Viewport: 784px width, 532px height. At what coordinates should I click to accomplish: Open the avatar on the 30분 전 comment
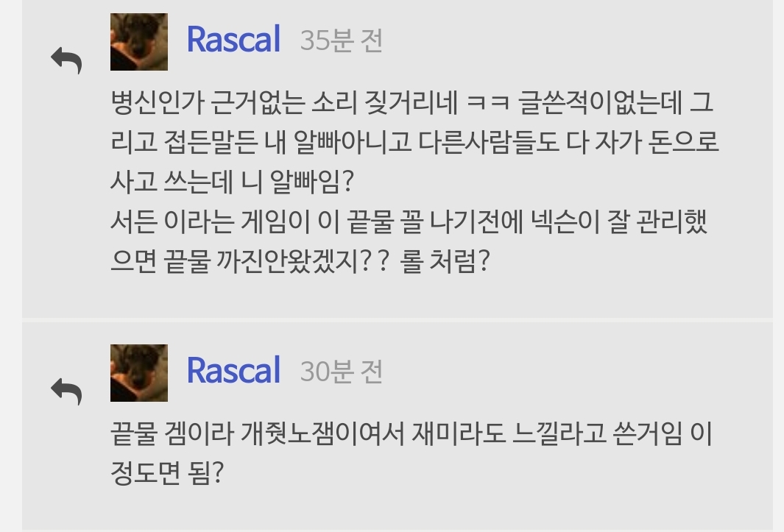coord(139,372)
